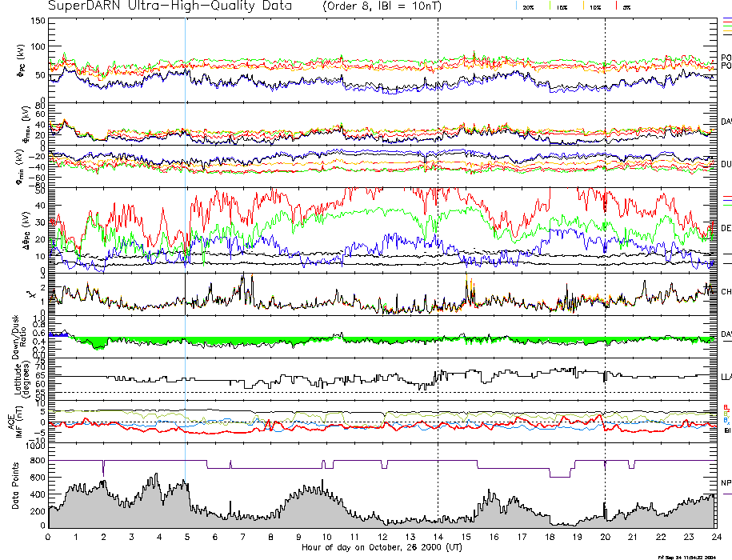Click hour tick label '0' on x-axis

[x=49, y=537]
